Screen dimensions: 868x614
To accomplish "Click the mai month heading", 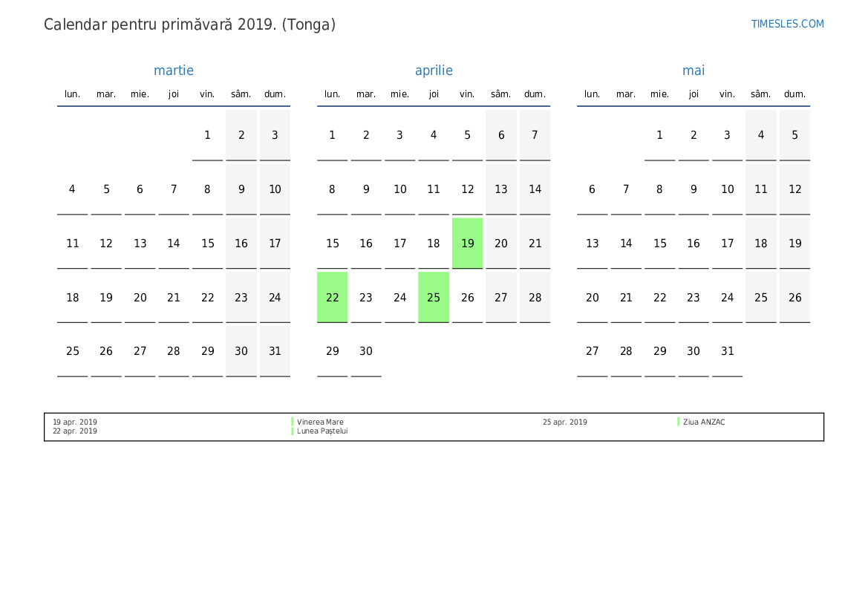I will click(694, 71).
